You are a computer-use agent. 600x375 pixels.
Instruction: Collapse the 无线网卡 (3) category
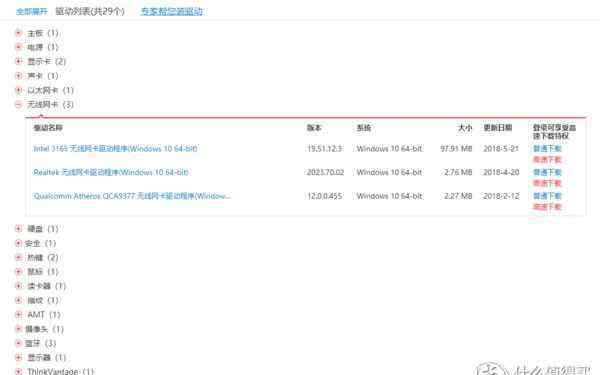click(x=18, y=104)
